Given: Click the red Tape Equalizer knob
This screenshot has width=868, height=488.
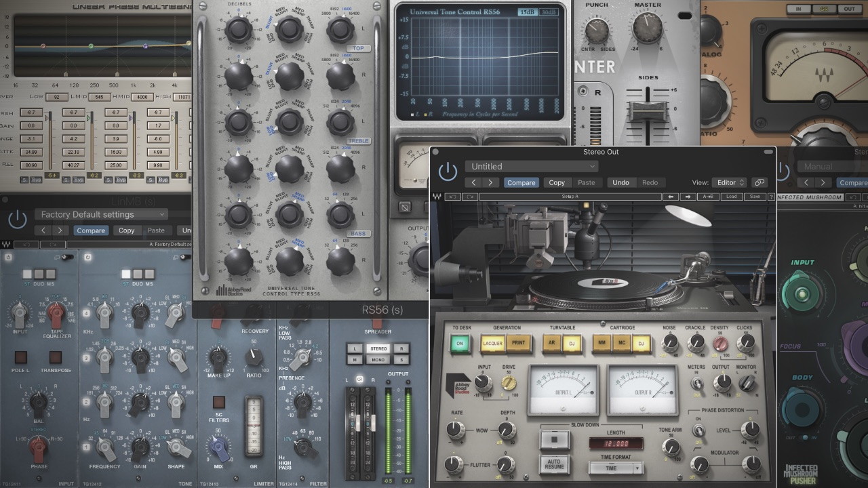Looking at the screenshot, I should [x=56, y=313].
